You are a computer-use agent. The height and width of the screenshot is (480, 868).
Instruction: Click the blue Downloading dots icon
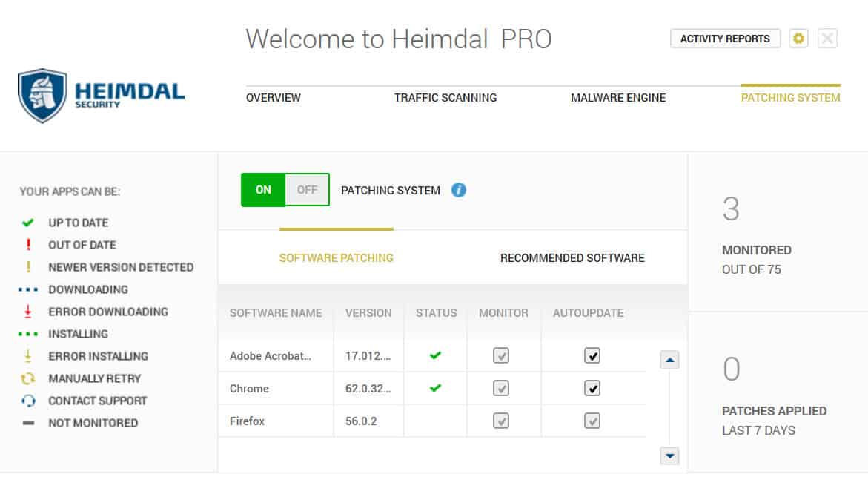tap(28, 289)
